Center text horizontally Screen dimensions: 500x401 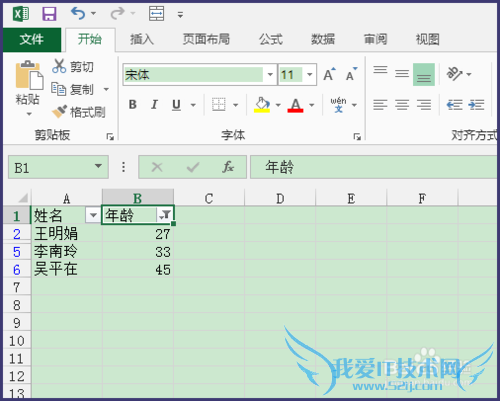click(x=402, y=105)
